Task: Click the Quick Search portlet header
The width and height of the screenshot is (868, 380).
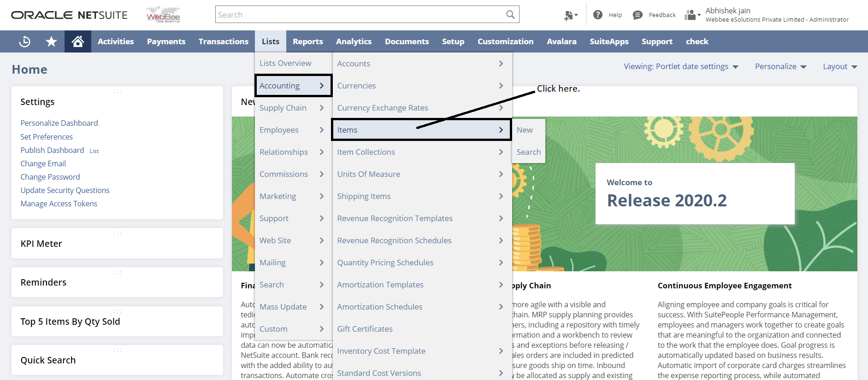Action: (x=48, y=360)
